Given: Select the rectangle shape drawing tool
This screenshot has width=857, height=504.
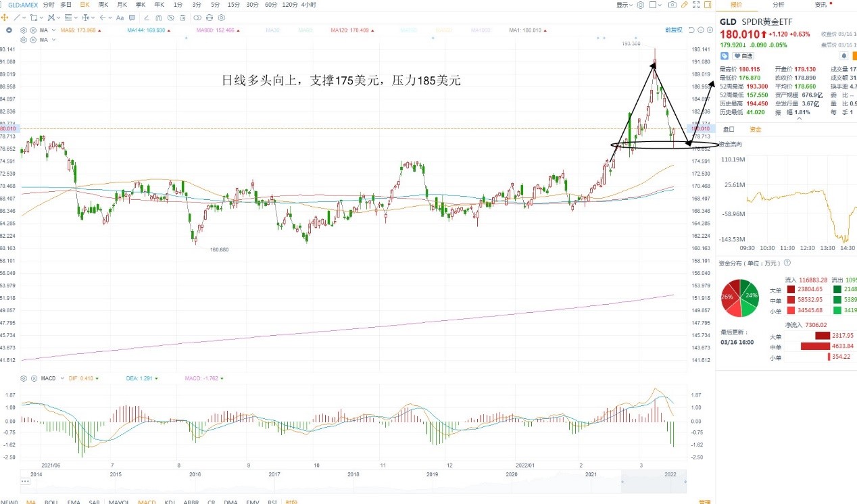Looking at the screenshot, I should (34, 18).
